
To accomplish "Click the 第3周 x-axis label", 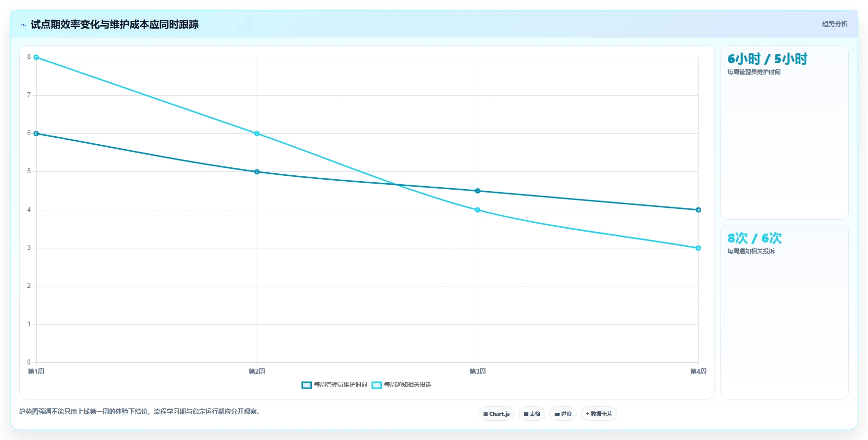I will point(478,371).
